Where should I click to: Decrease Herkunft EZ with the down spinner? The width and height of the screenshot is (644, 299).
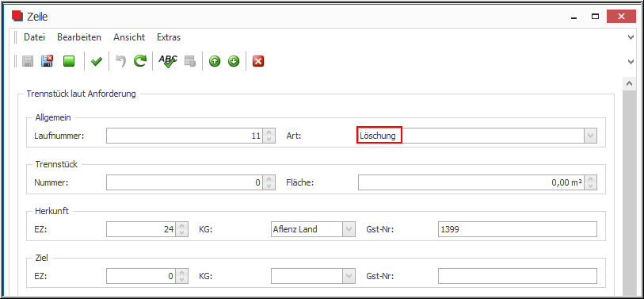click(182, 233)
